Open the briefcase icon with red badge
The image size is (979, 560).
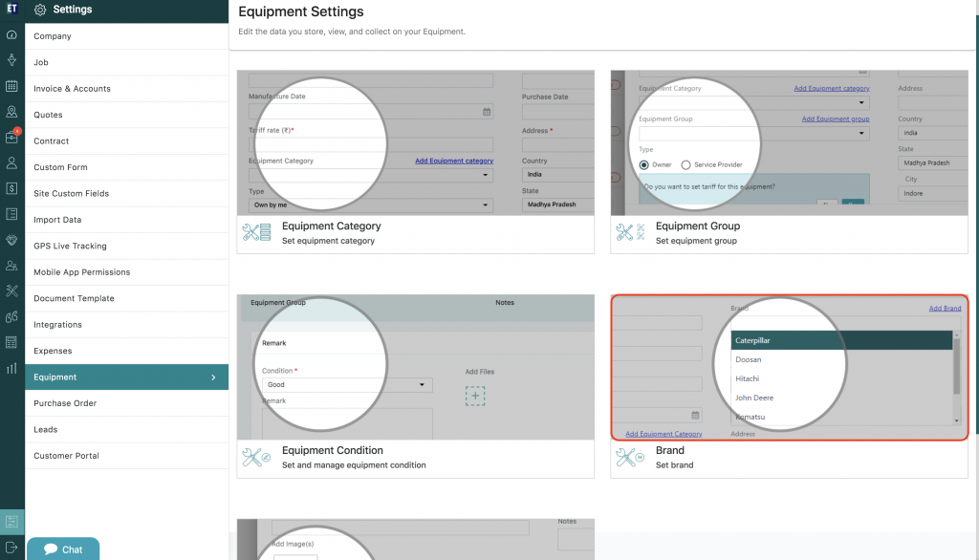[11, 137]
